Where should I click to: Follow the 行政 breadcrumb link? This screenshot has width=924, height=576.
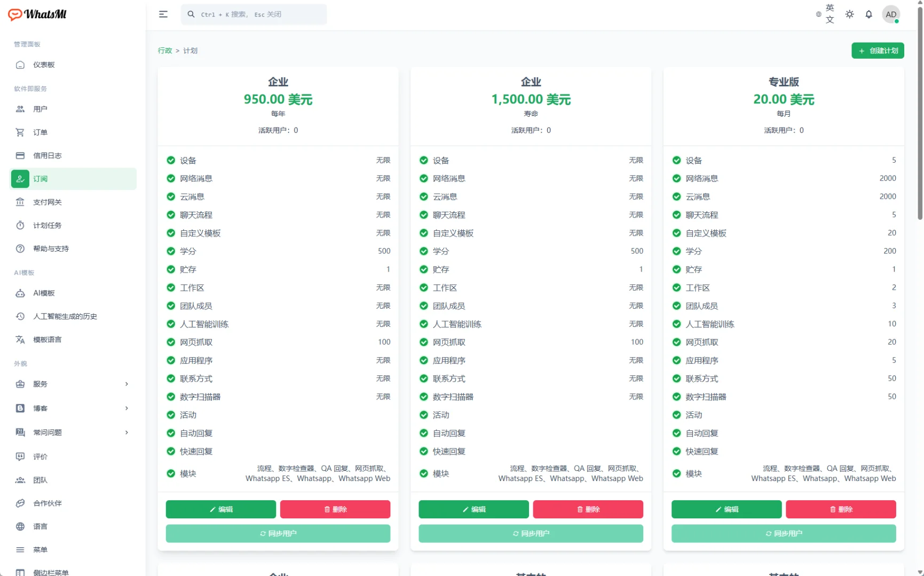click(x=165, y=51)
